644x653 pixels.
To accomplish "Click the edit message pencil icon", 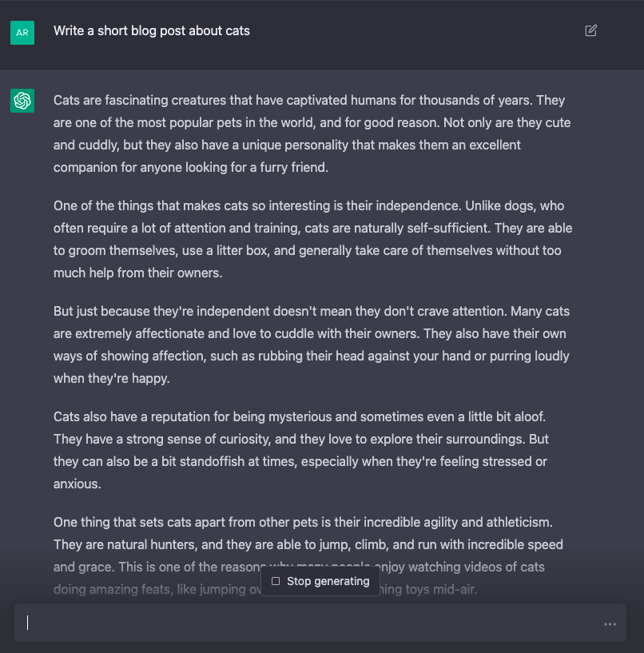I will coord(590,30).
